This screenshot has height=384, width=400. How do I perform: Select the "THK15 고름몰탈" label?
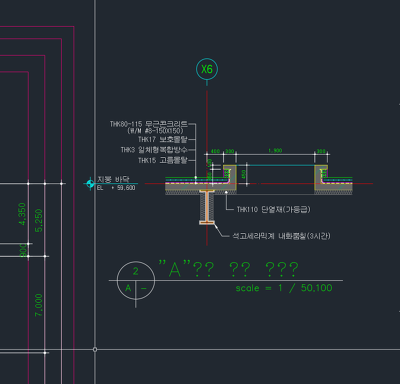click(x=163, y=161)
